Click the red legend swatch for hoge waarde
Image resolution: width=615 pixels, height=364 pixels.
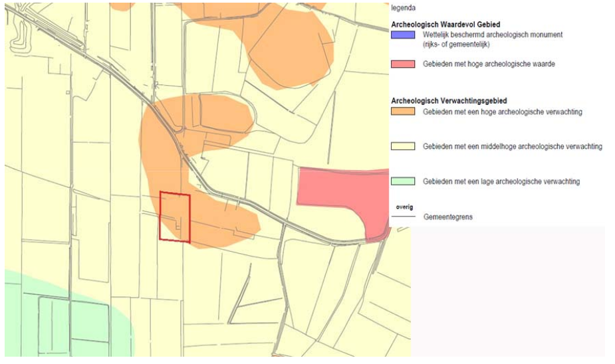(x=403, y=64)
